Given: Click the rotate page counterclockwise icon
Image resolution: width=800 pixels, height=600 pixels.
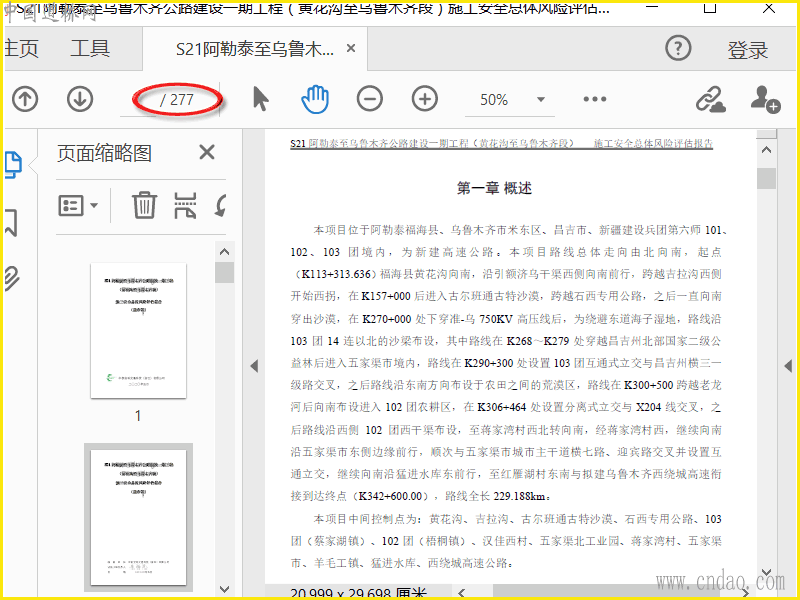Looking at the screenshot, I should point(221,206).
